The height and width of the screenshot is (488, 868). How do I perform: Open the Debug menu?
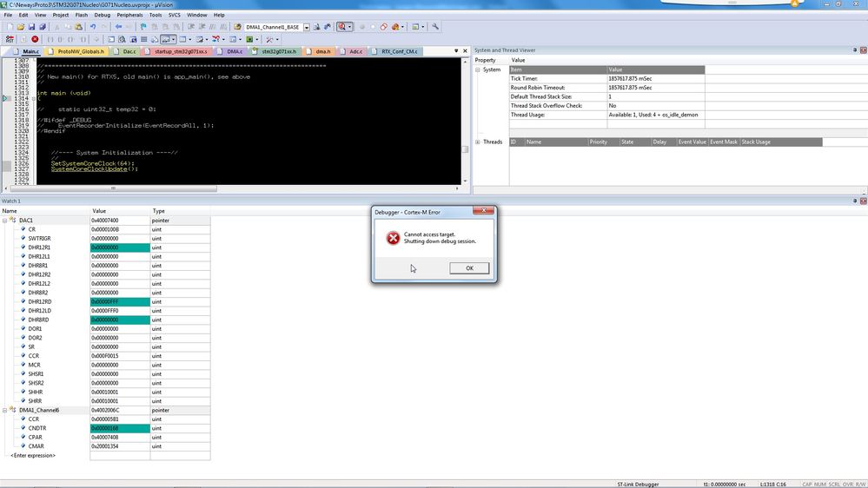(102, 15)
